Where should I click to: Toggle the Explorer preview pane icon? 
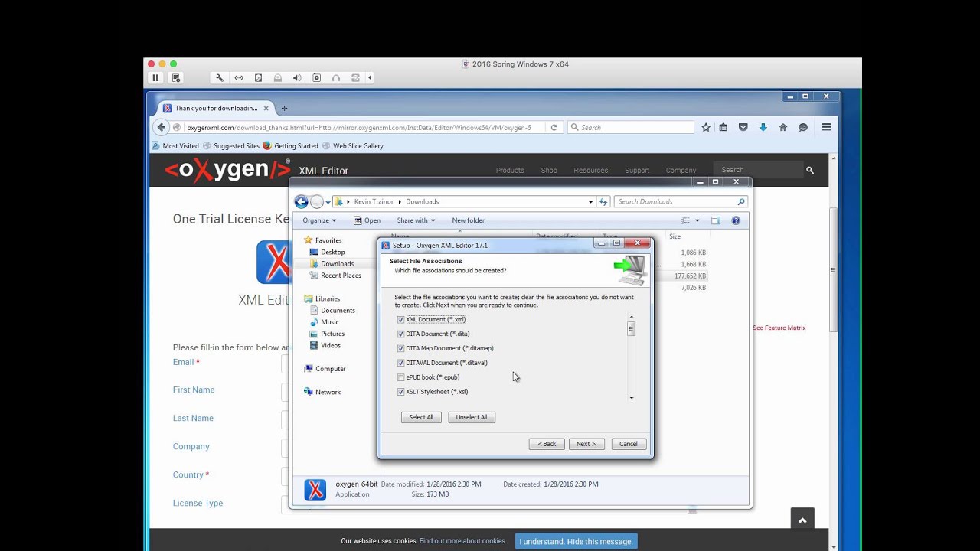[716, 220]
